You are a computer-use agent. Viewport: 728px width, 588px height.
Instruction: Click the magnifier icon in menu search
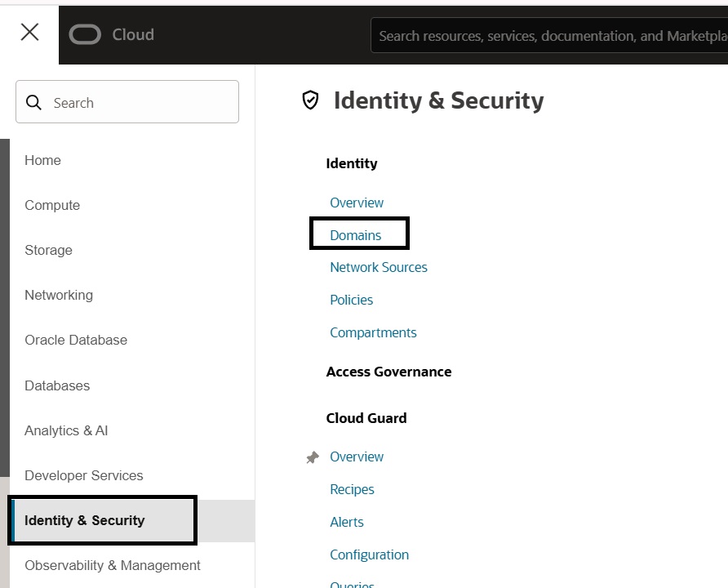tap(34, 102)
